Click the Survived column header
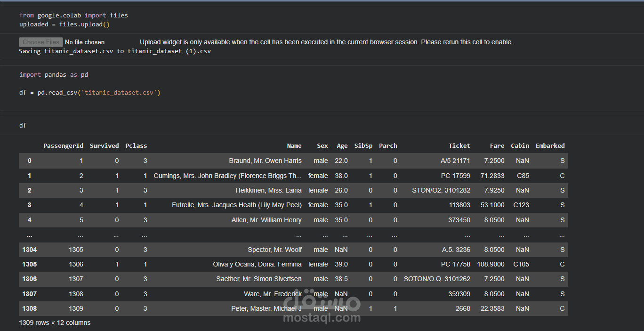 tap(104, 146)
